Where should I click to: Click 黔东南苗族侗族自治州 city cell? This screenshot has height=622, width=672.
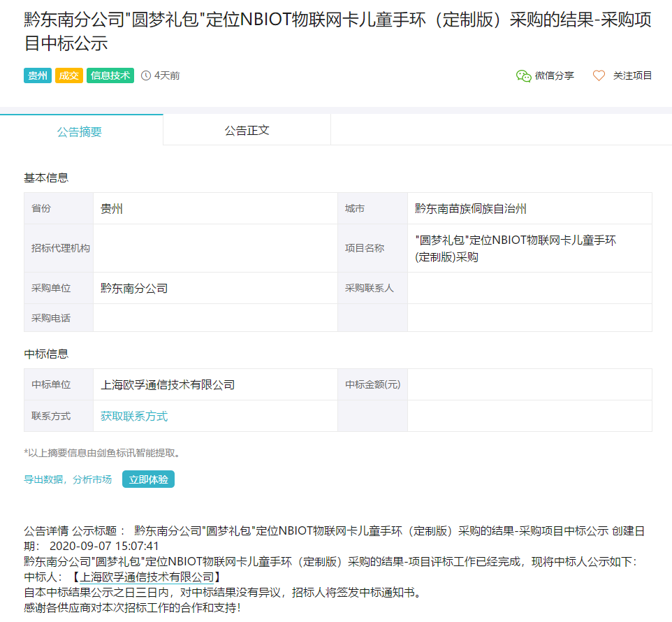pos(529,208)
